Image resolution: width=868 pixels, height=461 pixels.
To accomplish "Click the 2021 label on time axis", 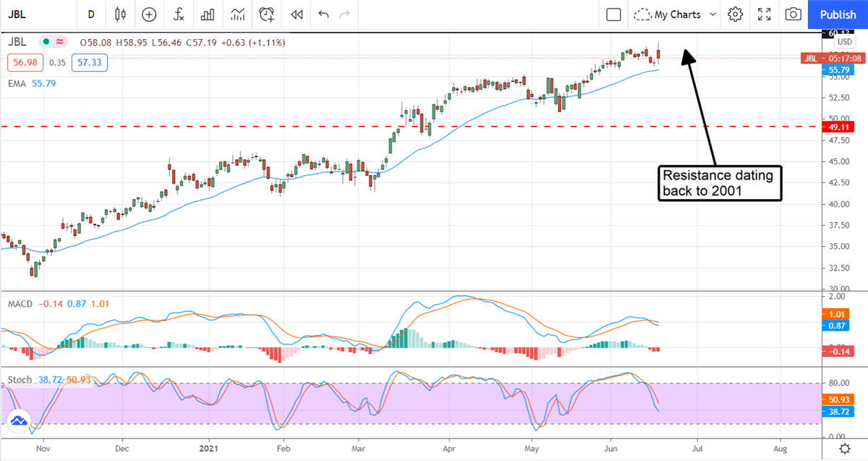I will (209, 449).
